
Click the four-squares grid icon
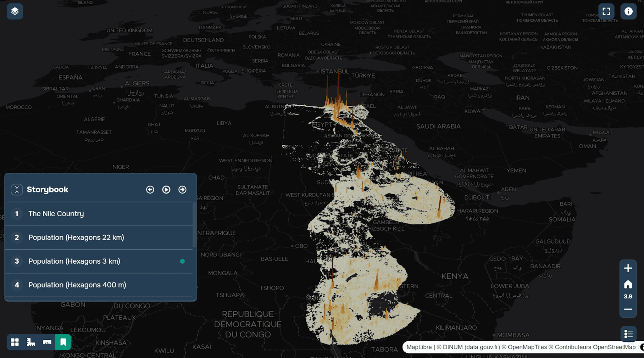pyautogui.click(x=15, y=342)
